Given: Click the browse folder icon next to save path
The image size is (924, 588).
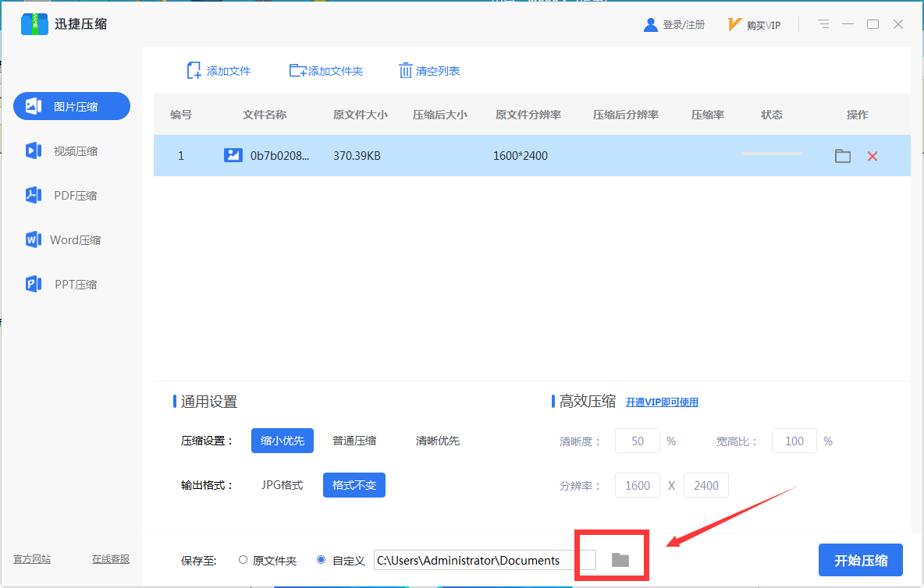Looking at the screenshot, I should point(620,560).
